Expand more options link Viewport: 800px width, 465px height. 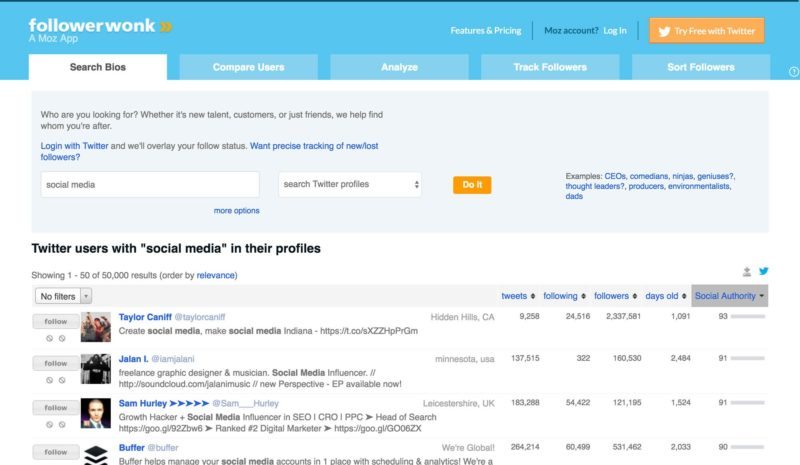[x=236, y=210]
